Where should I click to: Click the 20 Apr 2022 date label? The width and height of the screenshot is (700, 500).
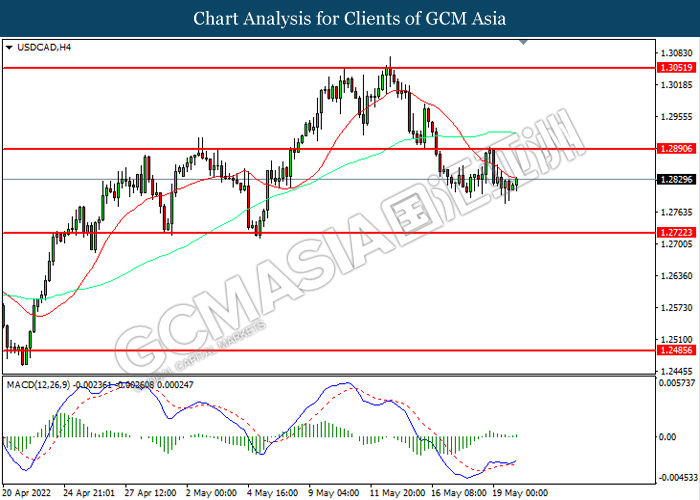tap(27, 493)
